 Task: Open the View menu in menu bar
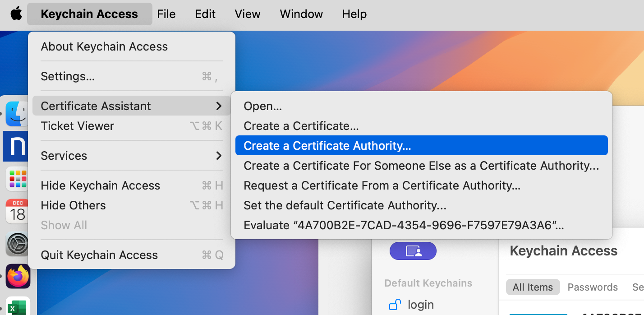[x=247, y=14]
